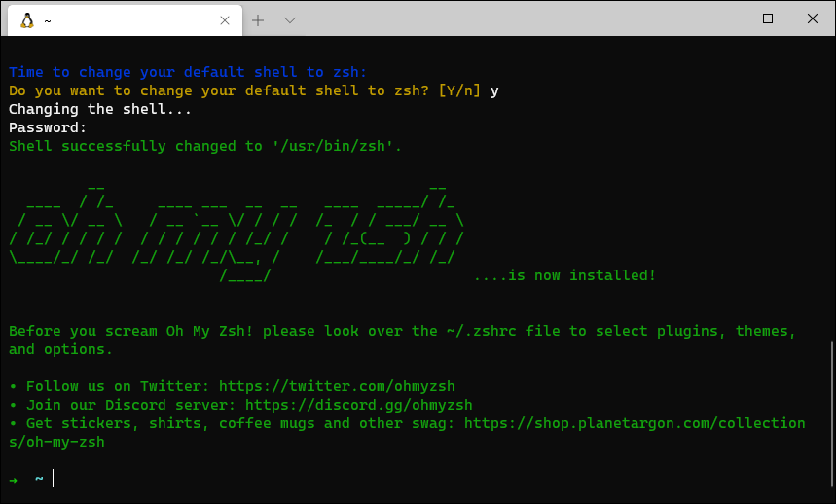
Task: Click the green arrow zsh prompt
Action: pyautogui.click(x=14, y=480)
